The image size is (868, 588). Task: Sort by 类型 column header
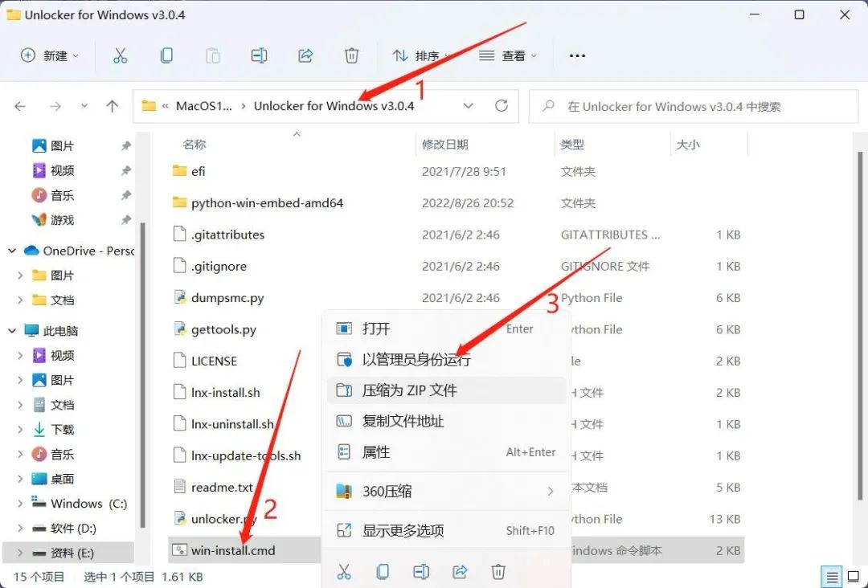coord(572,145)
